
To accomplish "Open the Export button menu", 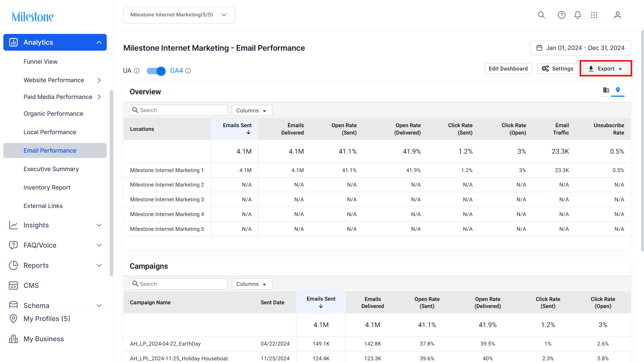I will point(606,68).
